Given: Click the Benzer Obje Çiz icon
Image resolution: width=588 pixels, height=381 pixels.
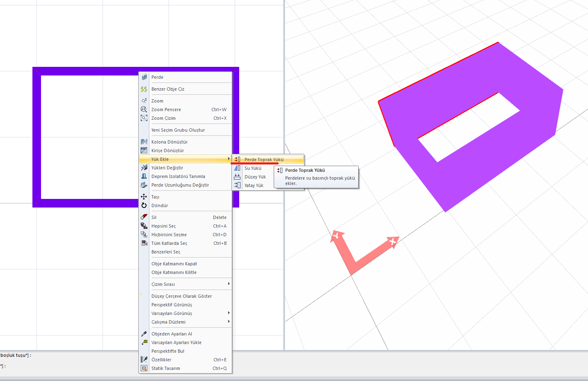Looking at the screenshot, I should [x=144, y=89].
